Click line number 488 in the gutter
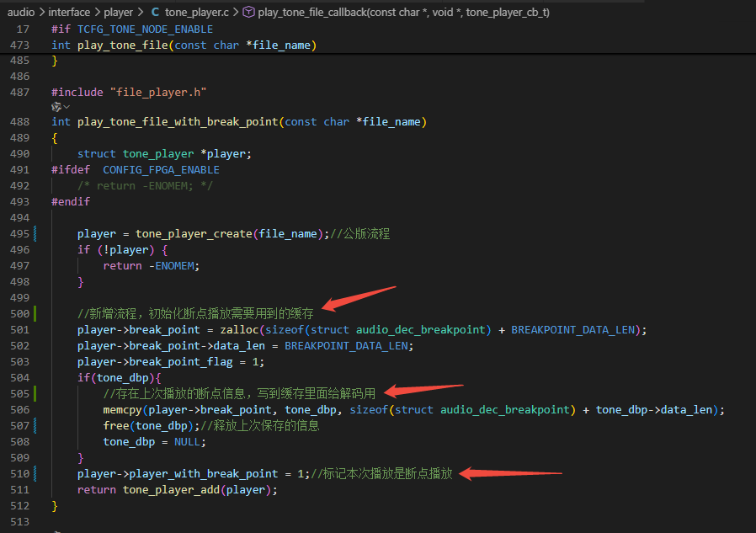This screenshot has width=756, height=533. [x=19, y=121]
